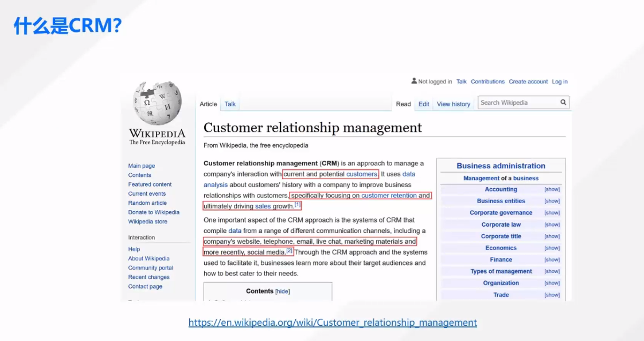The height and width of the screenshot is (341, 644).
Task: Click the Log in link
Action: (x=559, y=82)
